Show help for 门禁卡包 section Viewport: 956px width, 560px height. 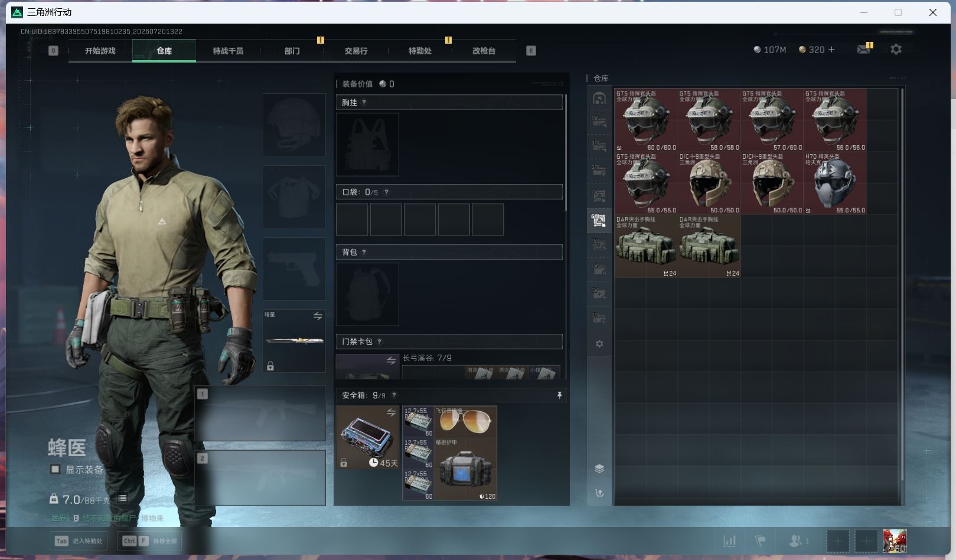pos(379,342)
